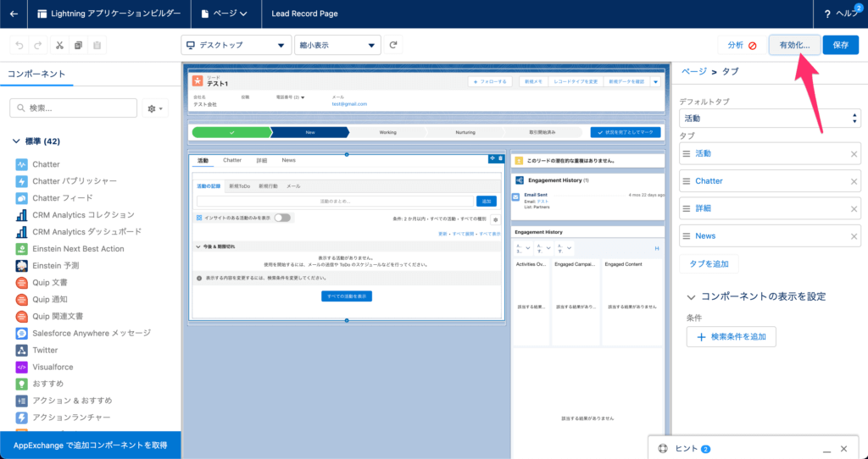The image size is (868, 459).
Task: Select the Visualforce component icon
Action: pos(21,368)
